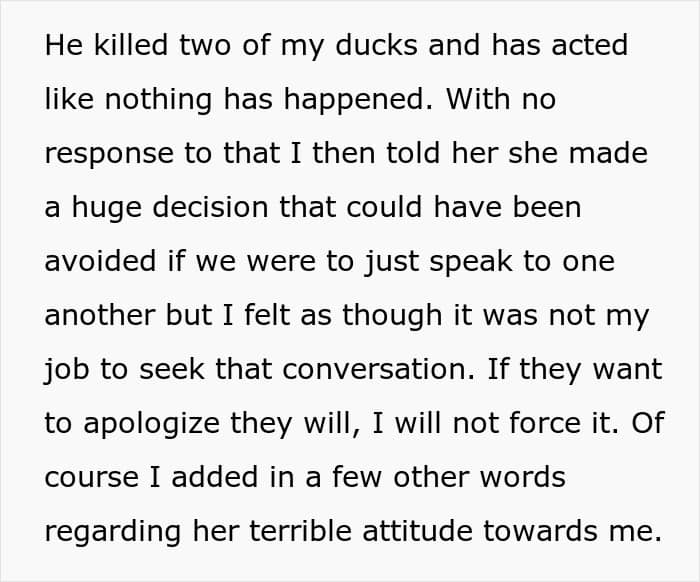Click the word "conversation" in the text

tap(378, 370)
